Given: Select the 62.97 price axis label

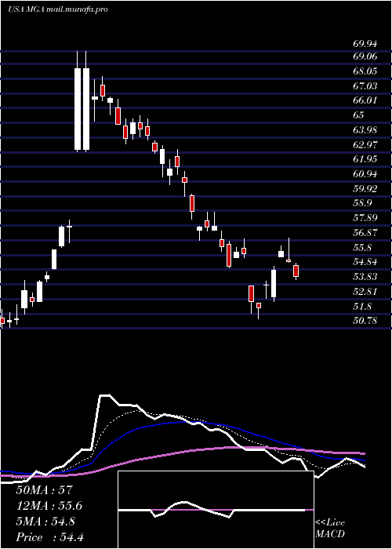Looking at the screenshot, I should click(x=365, y=145).
